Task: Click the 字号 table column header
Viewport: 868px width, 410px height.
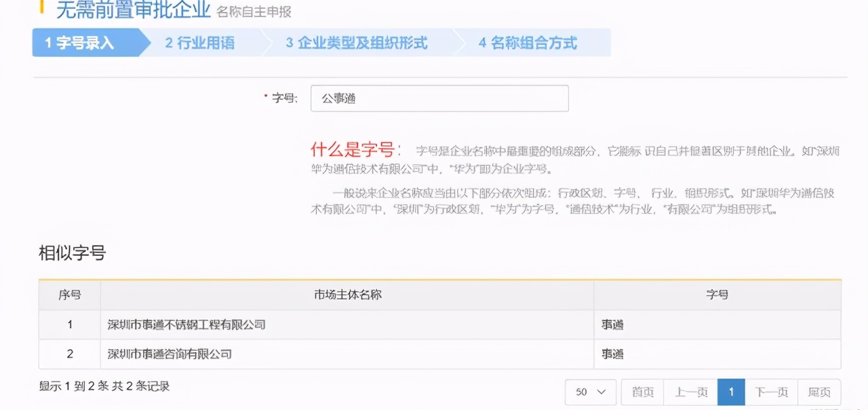Action: pyautogui.click(x=717, y=295)
